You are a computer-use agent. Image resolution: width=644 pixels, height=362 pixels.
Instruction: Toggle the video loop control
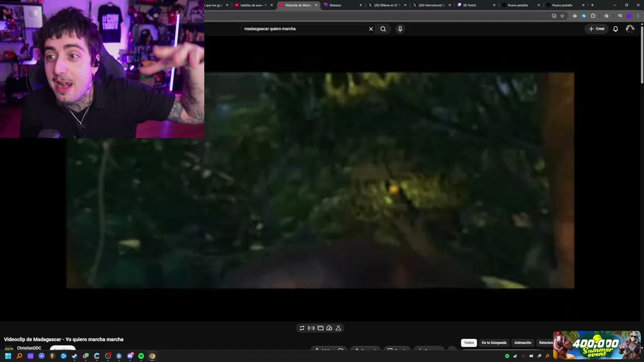[302, 328]
